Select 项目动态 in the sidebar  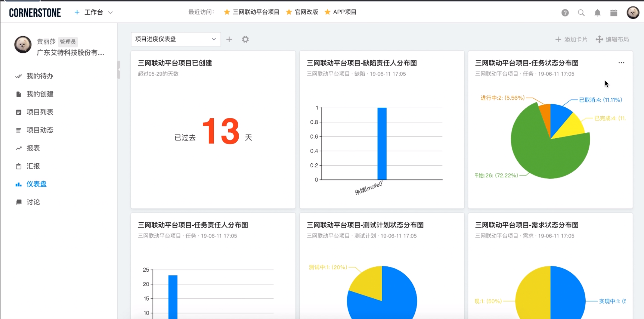coord(40,130)
